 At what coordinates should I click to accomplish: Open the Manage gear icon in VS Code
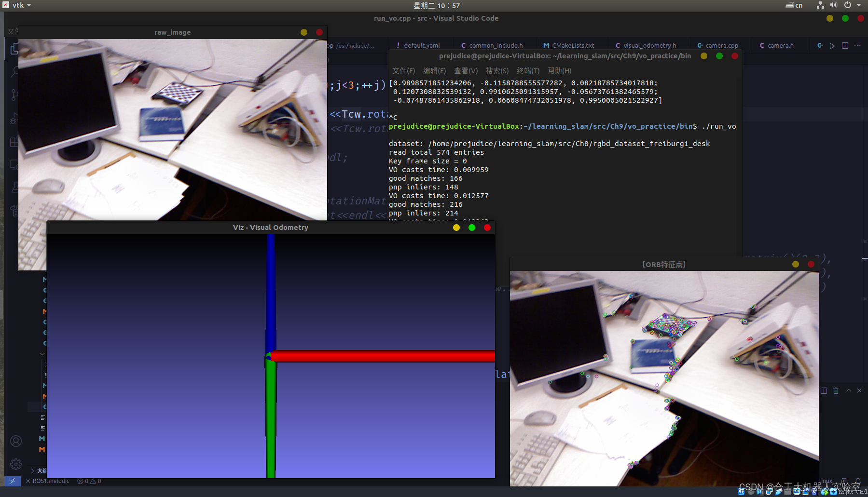(x=16, y=464)
